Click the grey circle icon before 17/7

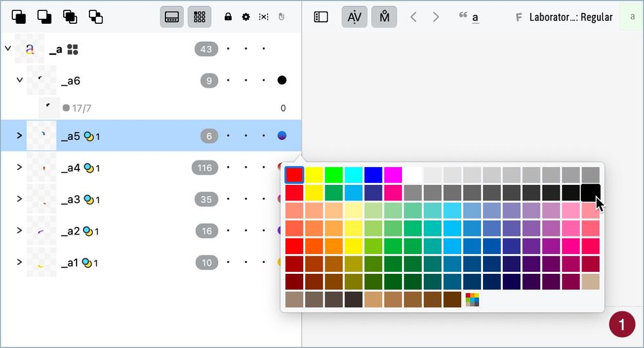point(66,108)
